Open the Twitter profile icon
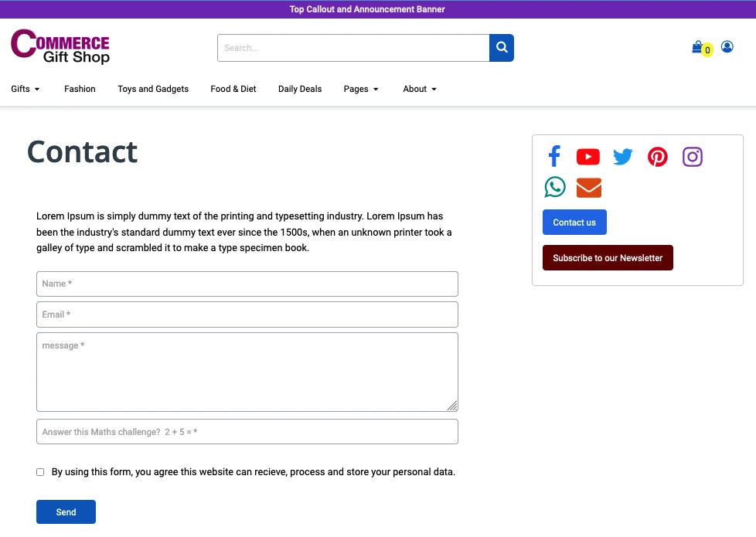The image size is (756, 537). (622, 157)
